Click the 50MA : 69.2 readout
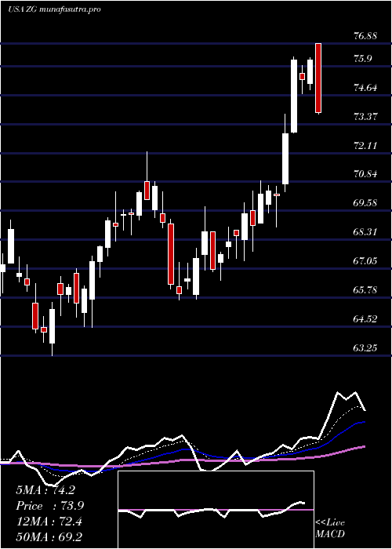 49,536
